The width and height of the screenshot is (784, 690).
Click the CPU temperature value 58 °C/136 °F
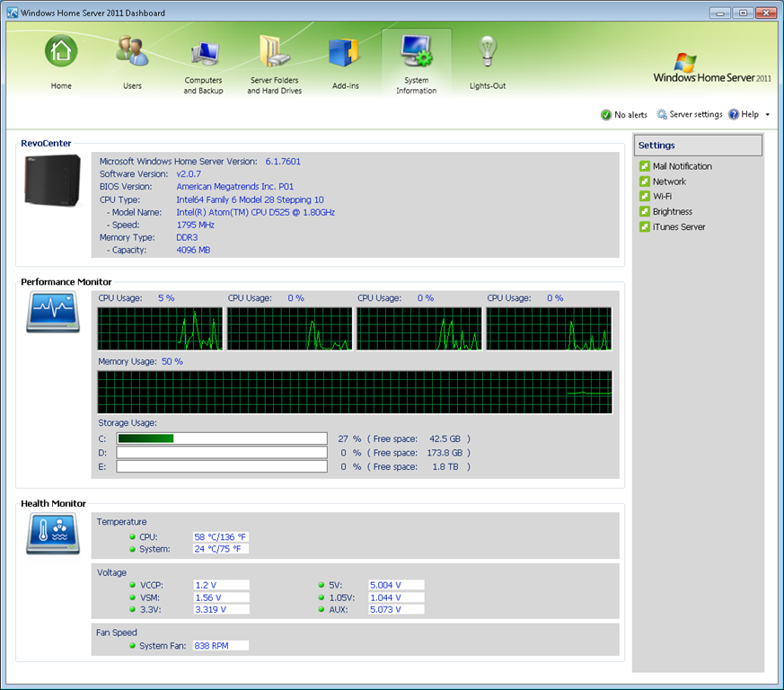221,537
